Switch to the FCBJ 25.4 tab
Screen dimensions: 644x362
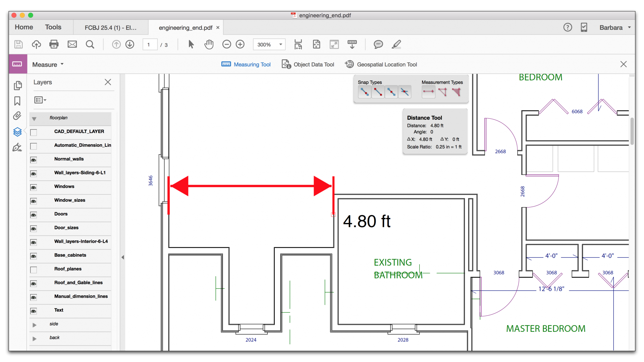pos(111,27)
